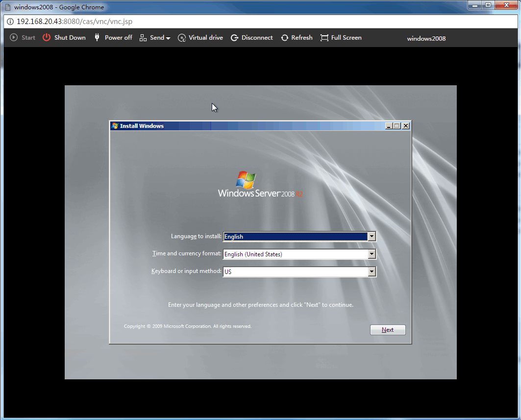
Task: Minimize the Install Windows dialog
Action: tap(389, 126)
